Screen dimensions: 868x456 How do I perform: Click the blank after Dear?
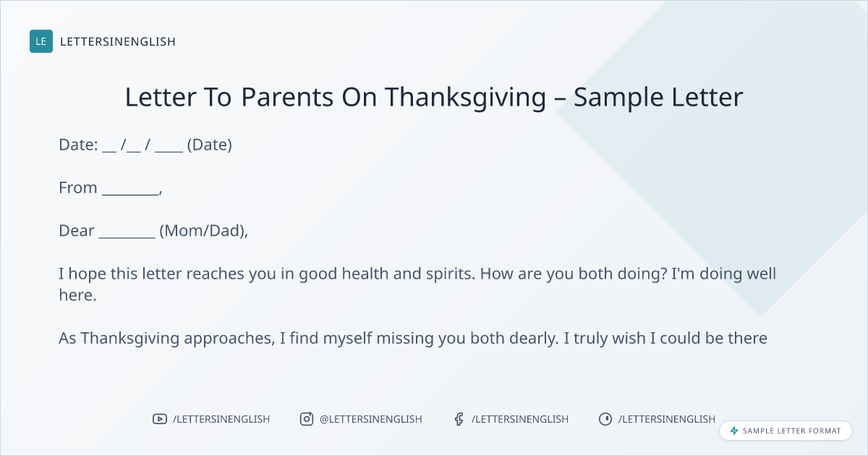point(127,232)
